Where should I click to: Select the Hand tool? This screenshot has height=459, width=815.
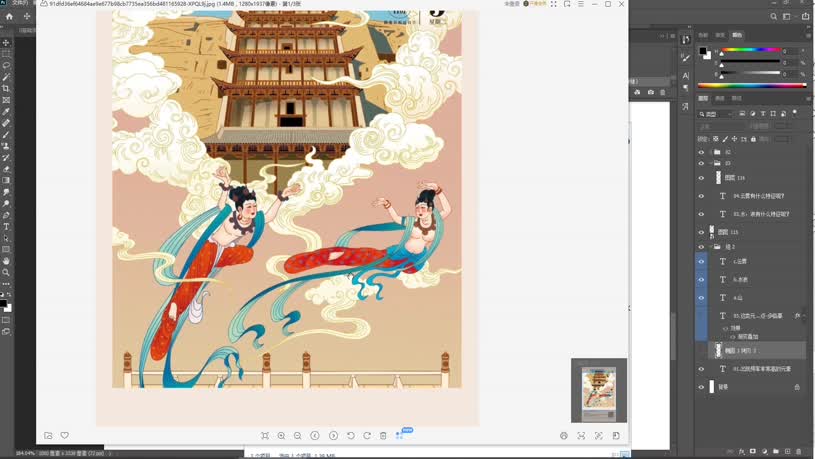point(6,261)
